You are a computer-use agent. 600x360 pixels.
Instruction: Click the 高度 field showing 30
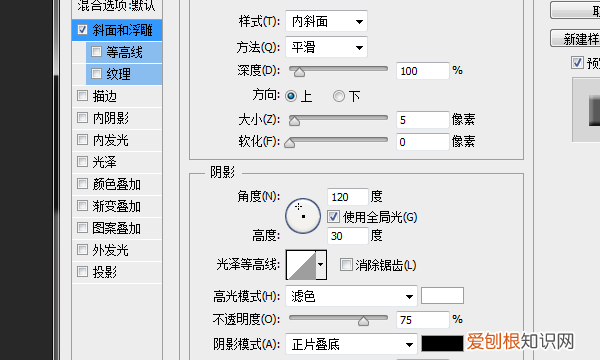click(x=348, y=236)
